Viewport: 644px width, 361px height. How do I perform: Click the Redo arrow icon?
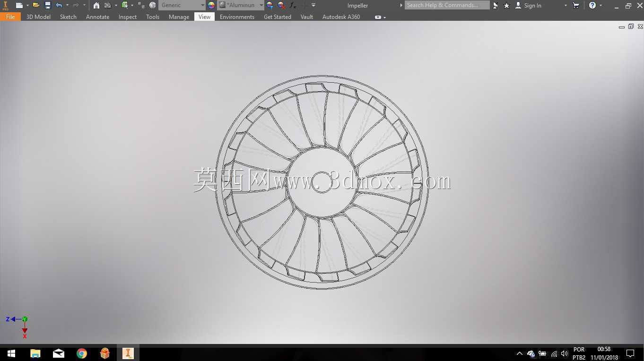(76, 5)
